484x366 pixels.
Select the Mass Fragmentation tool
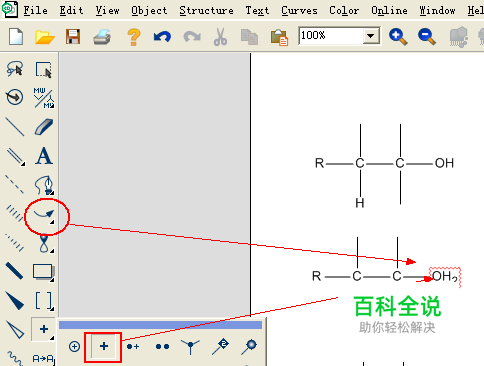pos(44,98)
